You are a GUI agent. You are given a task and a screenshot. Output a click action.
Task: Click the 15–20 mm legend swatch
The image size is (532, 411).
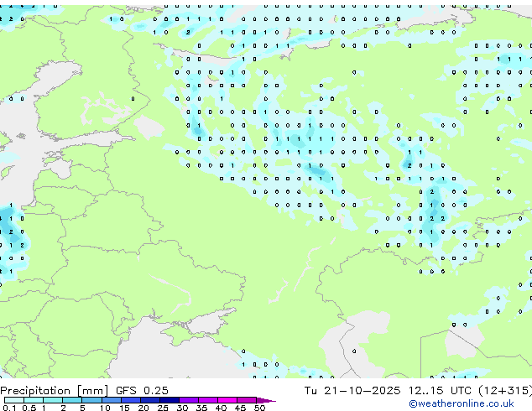(131, 400)
